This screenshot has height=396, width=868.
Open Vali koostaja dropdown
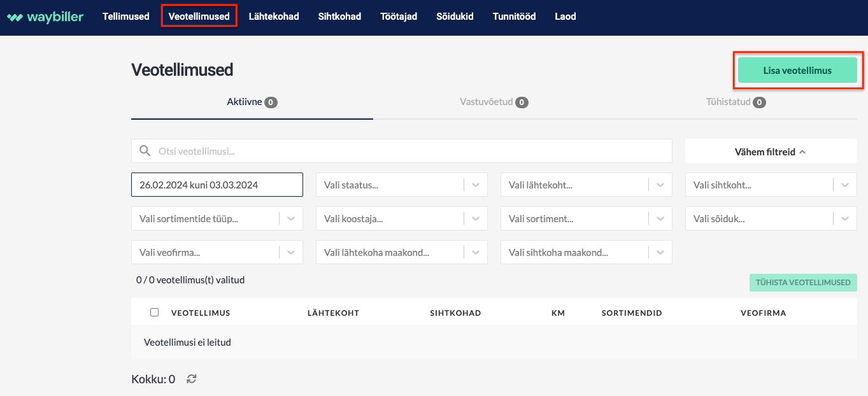pyautogui.click(x=402, y=218)
